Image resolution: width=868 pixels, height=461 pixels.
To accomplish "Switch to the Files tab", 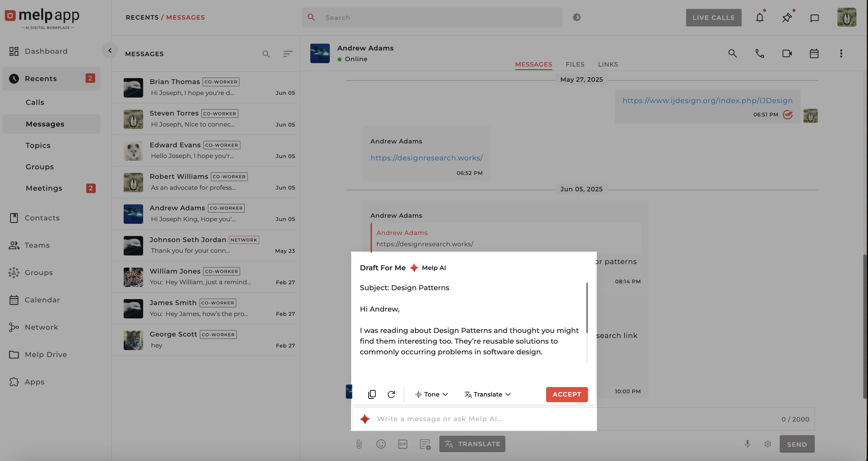I will 575,64.
